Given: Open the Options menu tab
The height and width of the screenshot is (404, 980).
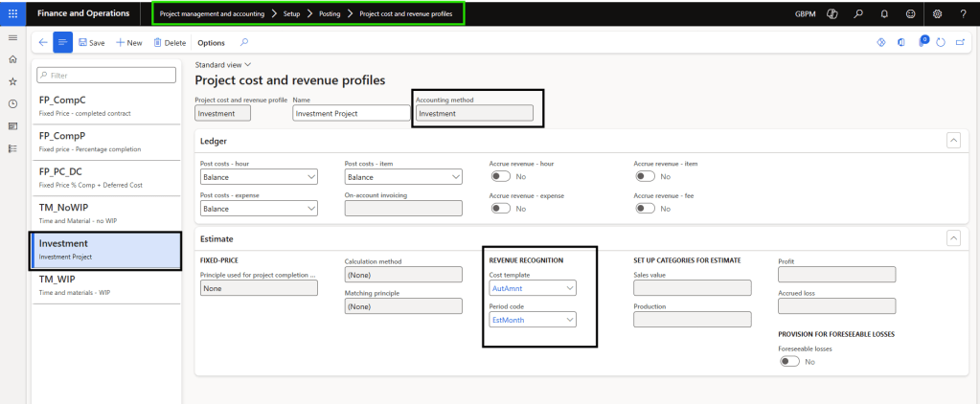Looking at the screenshot, I should (x=211, y=43).
